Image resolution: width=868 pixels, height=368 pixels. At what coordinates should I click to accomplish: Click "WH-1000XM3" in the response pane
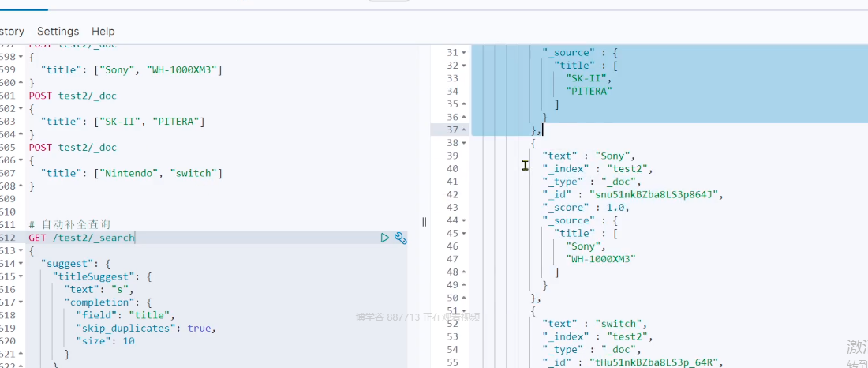[x=600, y=259]
